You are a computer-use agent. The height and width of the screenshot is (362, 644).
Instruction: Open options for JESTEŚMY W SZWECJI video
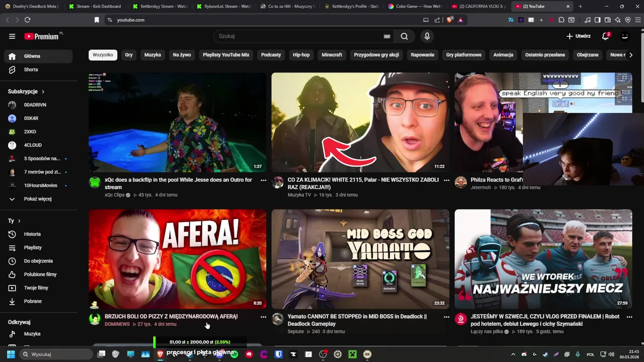[629, 317]
